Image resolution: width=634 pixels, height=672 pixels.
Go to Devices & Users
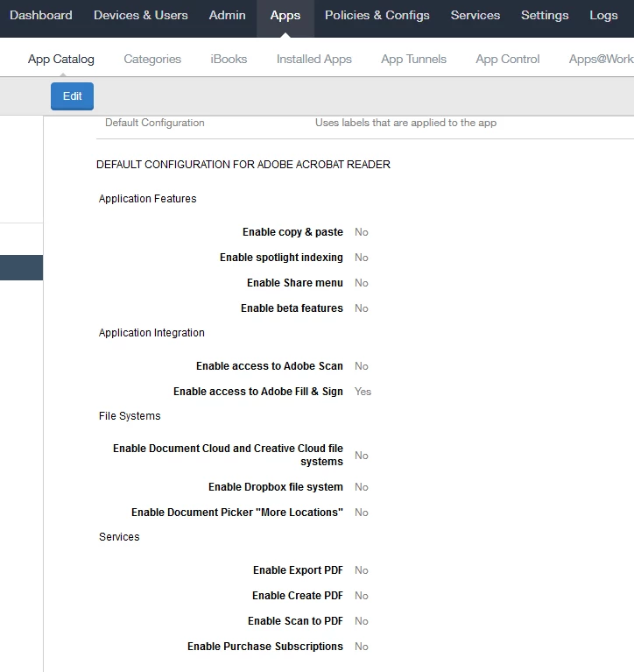140,16
